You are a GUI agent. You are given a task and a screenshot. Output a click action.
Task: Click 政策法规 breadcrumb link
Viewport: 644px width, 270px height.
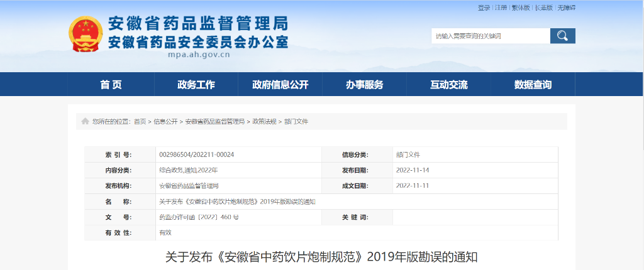click(264, 121)
